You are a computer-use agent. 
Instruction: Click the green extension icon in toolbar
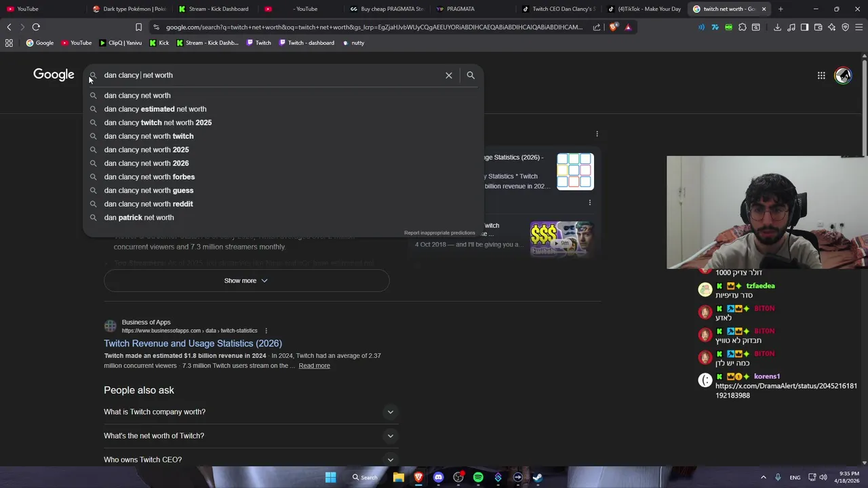(729, 27)
